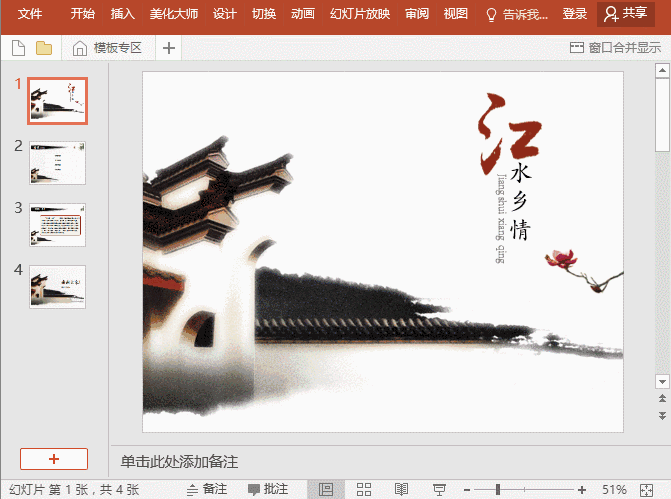Click the yellow open folder icon
Viewport: 671px width, 499px height.
pos(43,48)
